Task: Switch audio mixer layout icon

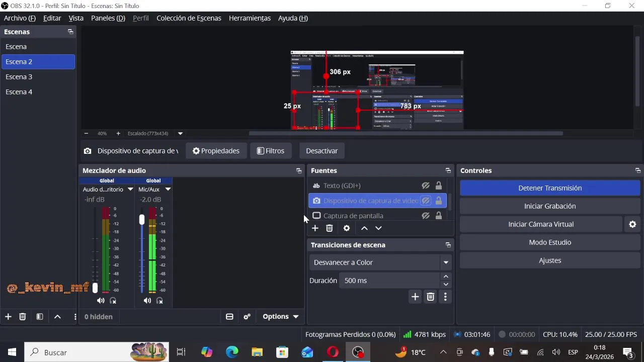Action: [229, 317]
